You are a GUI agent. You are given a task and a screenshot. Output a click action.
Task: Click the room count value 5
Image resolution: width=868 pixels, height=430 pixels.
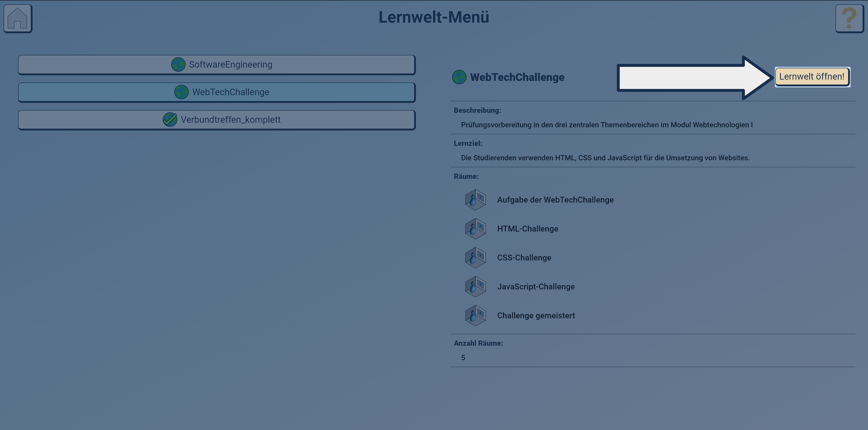pyautogui.click(x=463, y=358)
